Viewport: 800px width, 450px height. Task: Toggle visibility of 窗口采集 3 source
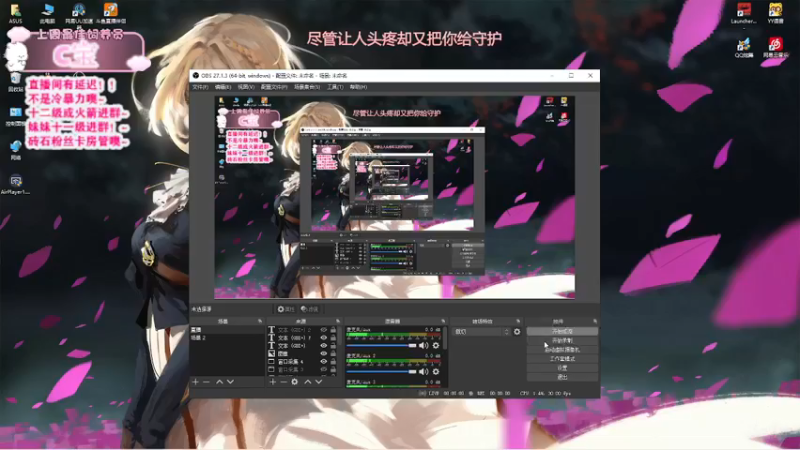click(x=323, y=369)
